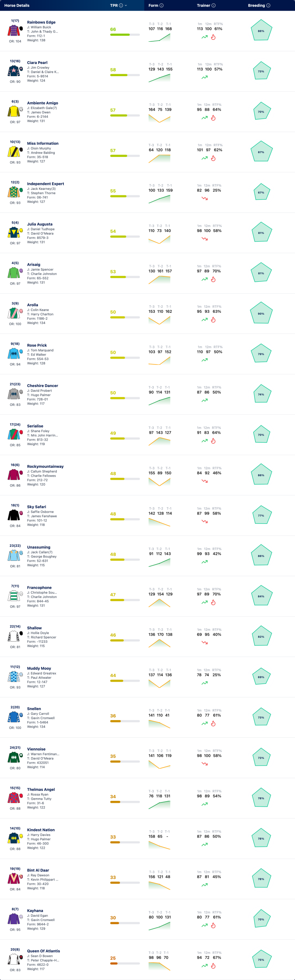This screenshot has width=295, height=980.
Task: Select the Breeding column header
Action: click(x=256, y=5)
